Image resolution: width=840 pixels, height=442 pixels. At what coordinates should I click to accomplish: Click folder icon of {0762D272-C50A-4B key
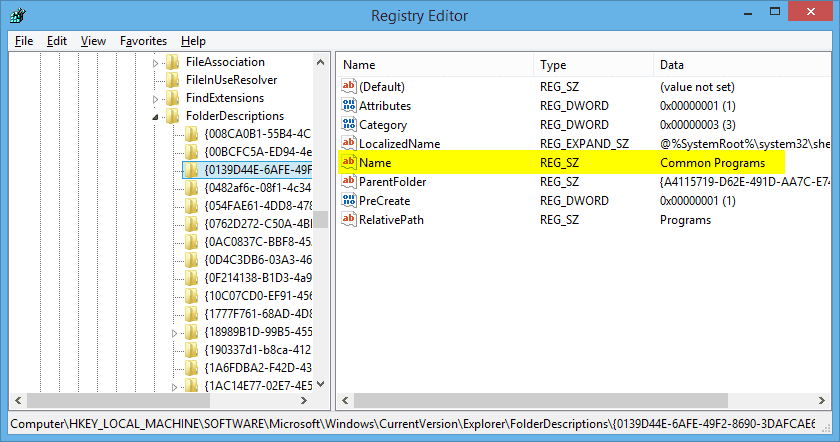point(191,224)
